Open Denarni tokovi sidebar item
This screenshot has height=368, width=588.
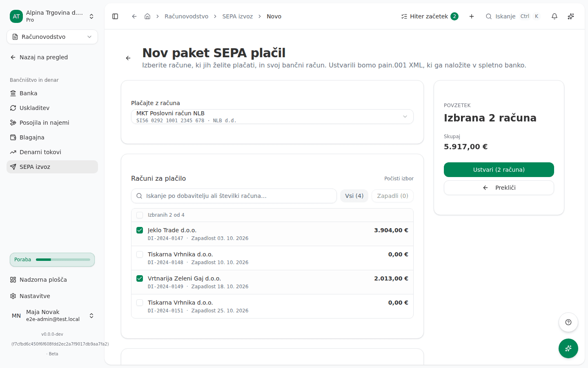point(52,152)
